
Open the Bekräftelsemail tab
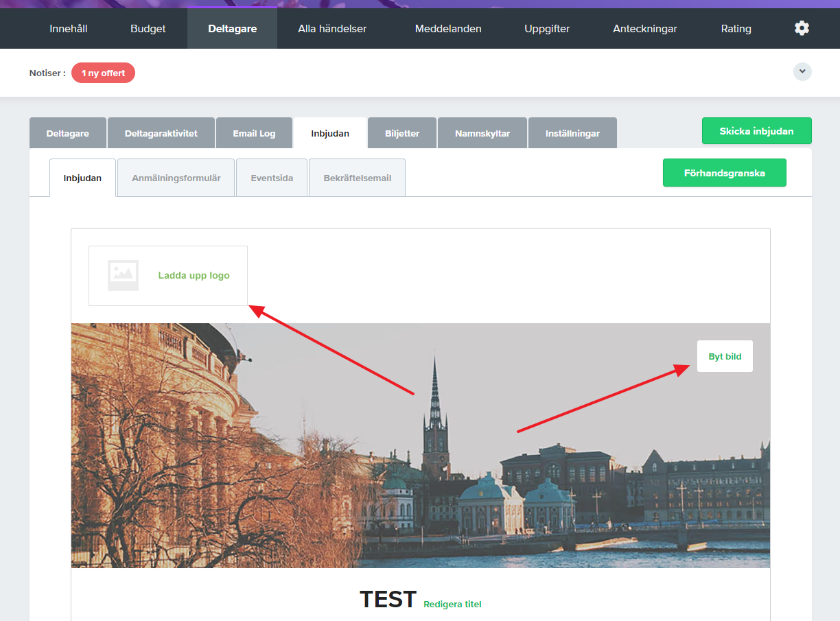(358, 178)
